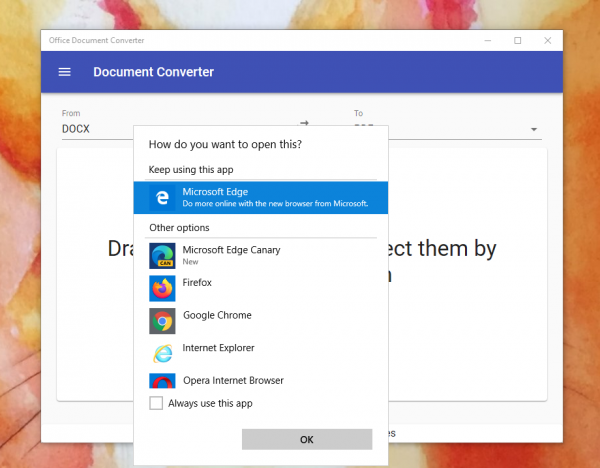Screen dimensions: 600x468
Task: Click the 'Office Document Converter' title bar text
Action: (x=96, y=40)
